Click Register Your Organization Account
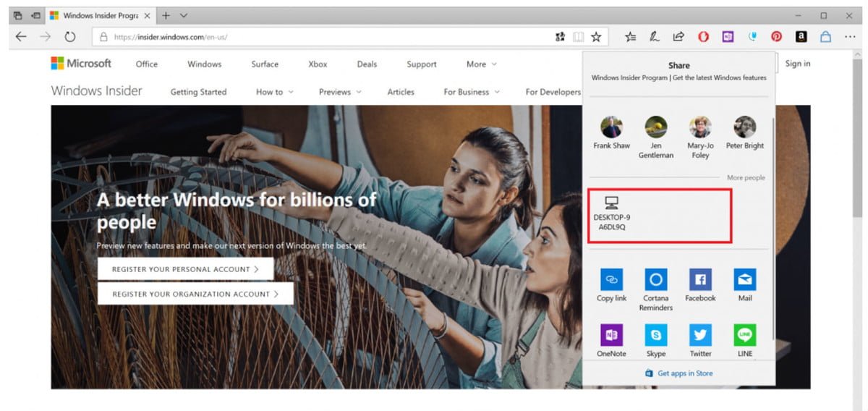Screen dimensions: 868x411 (x=196, y=294)
